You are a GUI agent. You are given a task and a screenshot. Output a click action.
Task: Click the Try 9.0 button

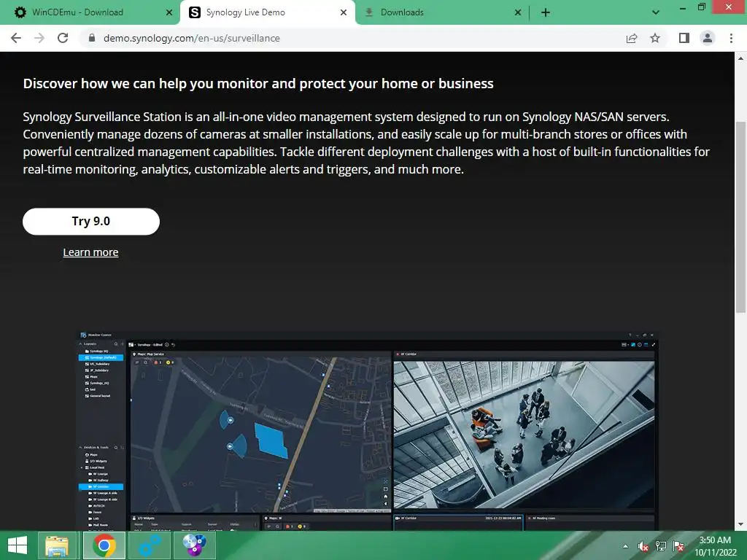(91, 222)
